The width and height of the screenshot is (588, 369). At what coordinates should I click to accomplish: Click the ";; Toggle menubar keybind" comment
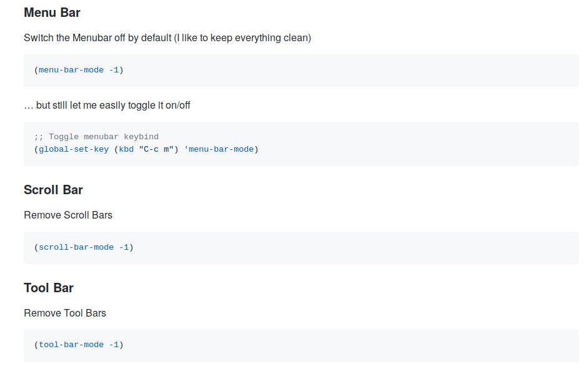(96, 137)
